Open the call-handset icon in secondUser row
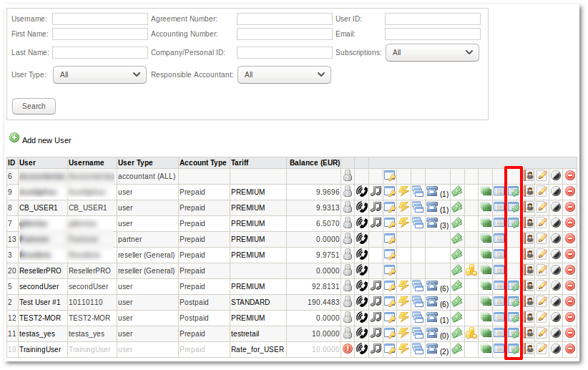The image size is (588, 370). pyautogui.click(x=361, y=286)
